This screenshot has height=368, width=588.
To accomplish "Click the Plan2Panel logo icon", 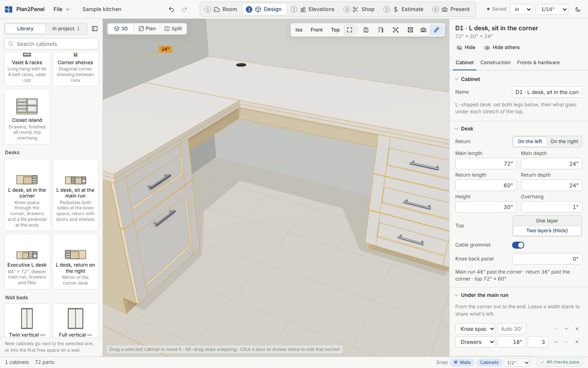I will 8,9.
